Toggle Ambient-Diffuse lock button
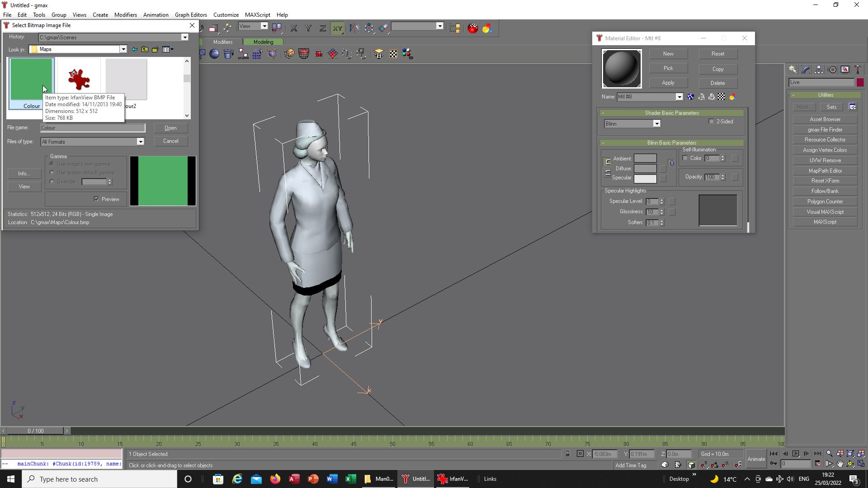 coord(672,163)
